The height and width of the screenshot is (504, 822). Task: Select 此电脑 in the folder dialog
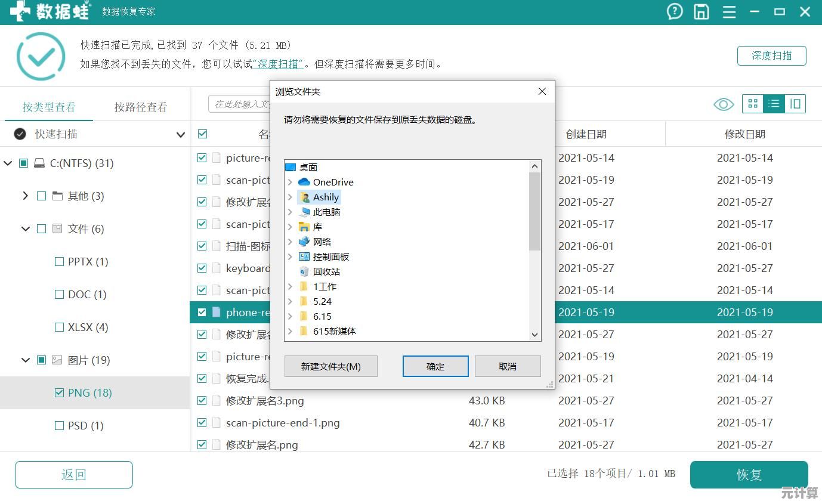point(325,212)
